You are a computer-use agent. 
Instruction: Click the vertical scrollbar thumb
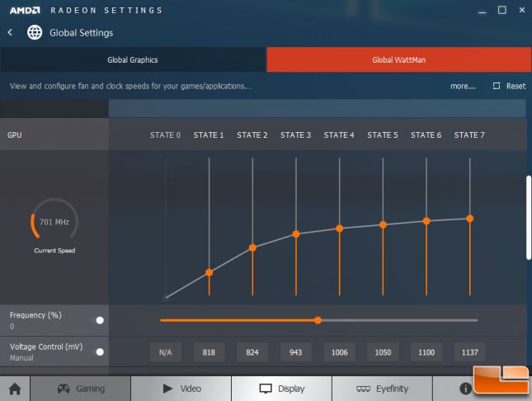pyautogui.click(x=529, y=218)
